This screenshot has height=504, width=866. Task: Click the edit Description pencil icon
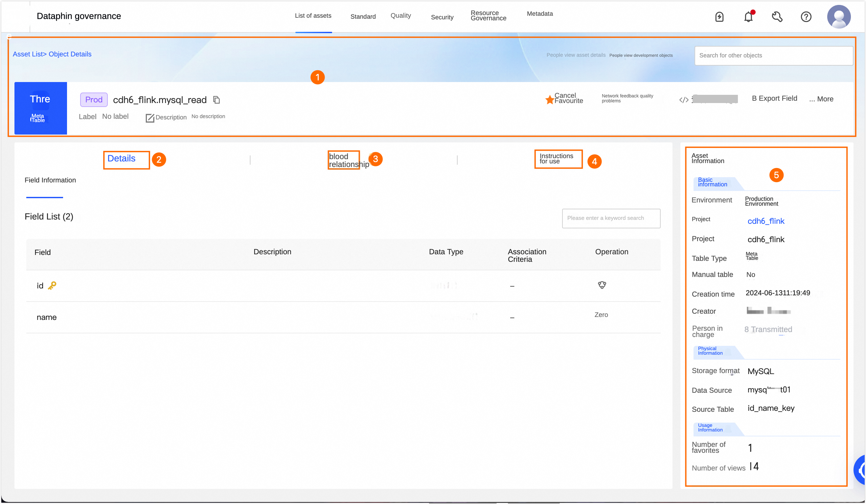click(x=150, y=118)
